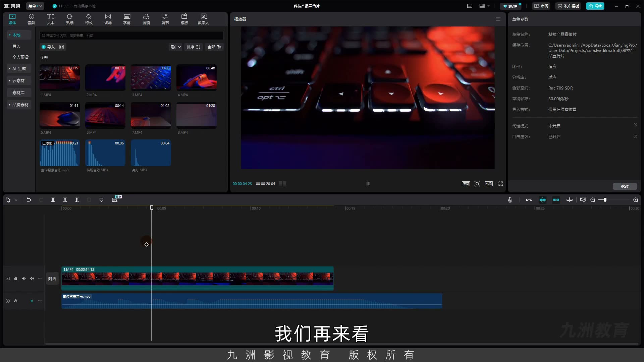Mute the video track audio
The width and height of the screenshot is (644, 362).
32,279
